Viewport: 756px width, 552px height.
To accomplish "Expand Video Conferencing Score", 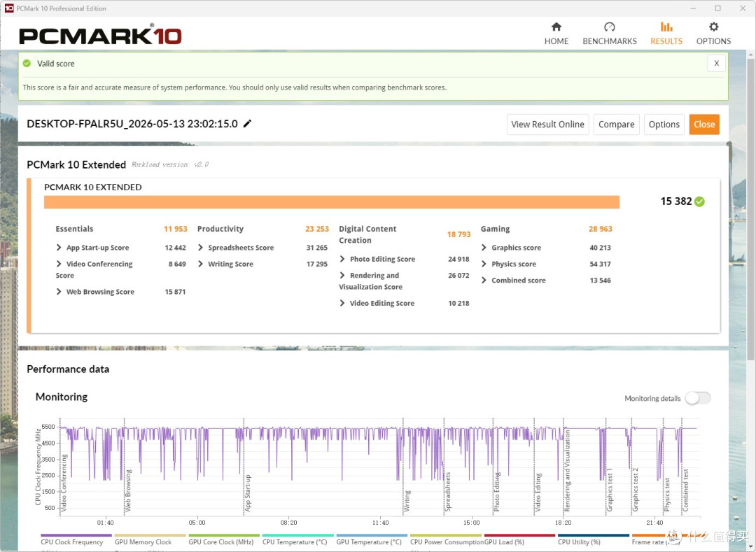I will (59, 264).
